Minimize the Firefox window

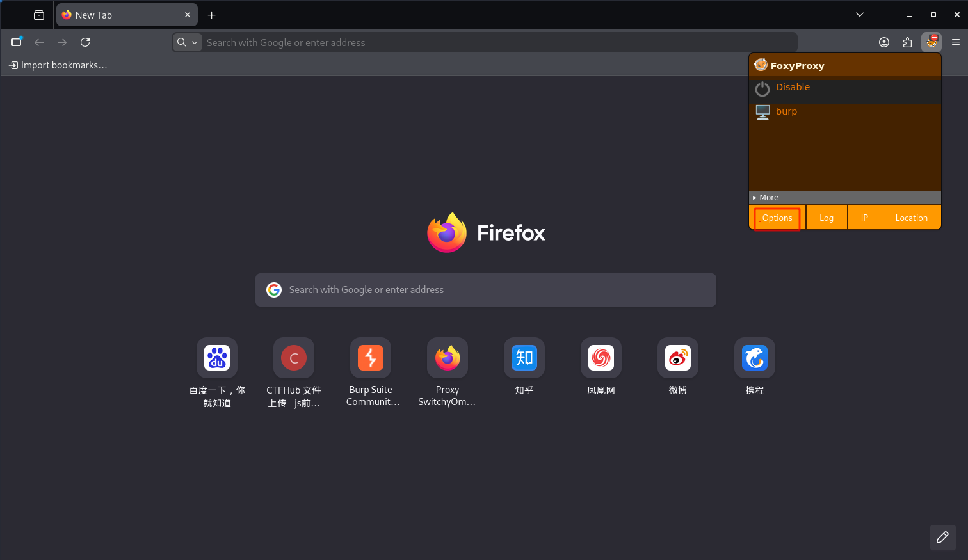point(909,15)
